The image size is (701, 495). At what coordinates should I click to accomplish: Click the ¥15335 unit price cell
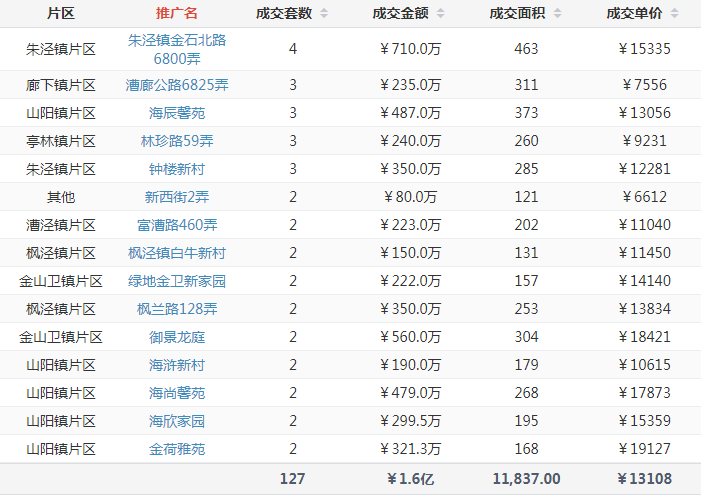tap(644, 49)
